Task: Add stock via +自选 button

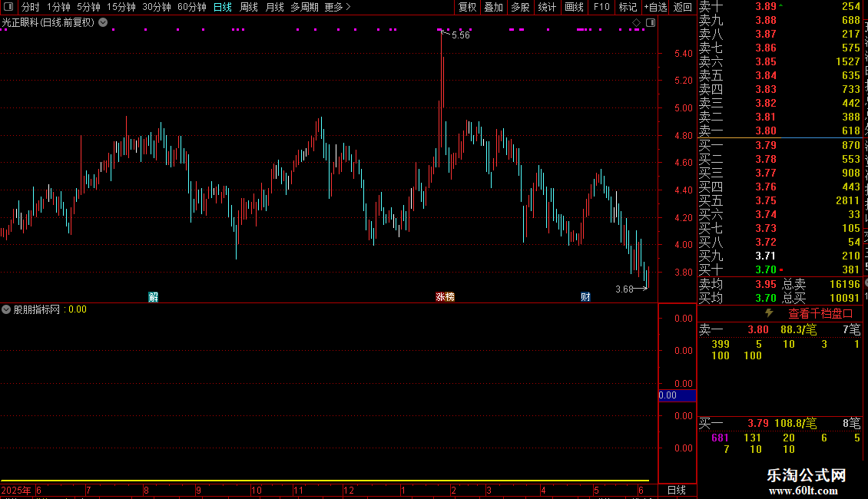Action: click(656, 7)
